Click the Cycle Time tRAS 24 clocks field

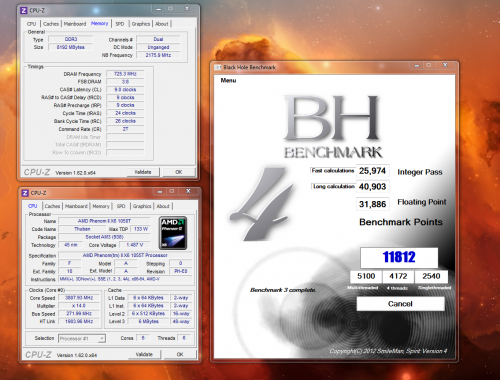tap(125, 113)
